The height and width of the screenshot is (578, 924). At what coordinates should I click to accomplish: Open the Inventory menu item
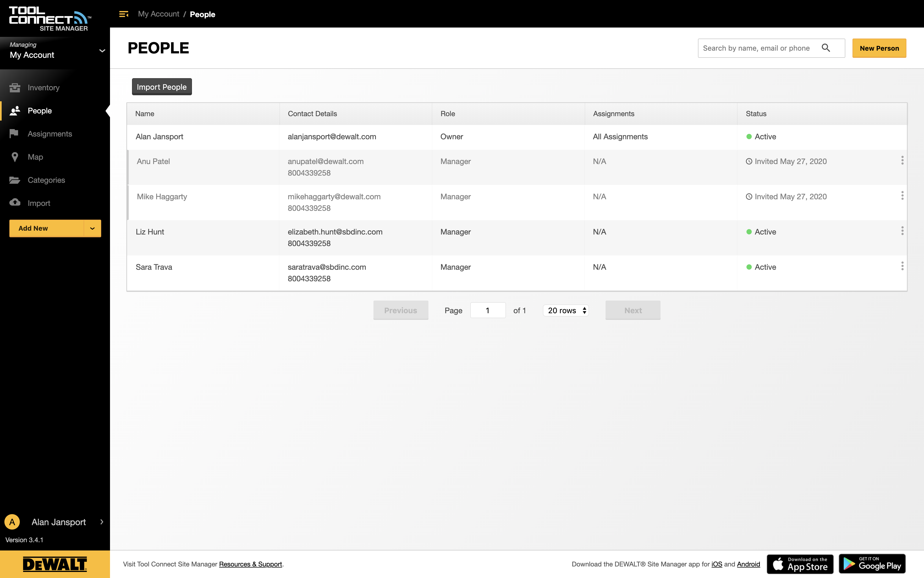pyautogui.click(x=43, y=88)
